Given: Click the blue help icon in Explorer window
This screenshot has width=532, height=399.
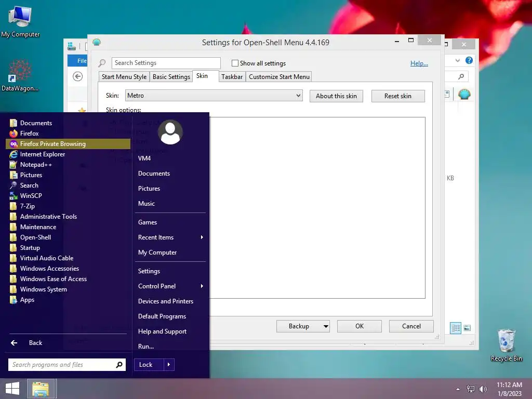Looking at the screenshot, I should click(x=469, y=60).
